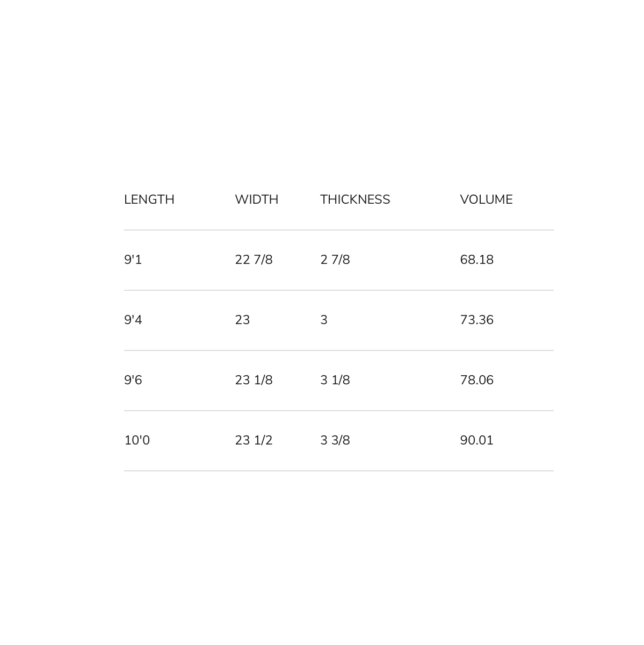Screen dimensions: 644x645
Task: Click the 68.18 volume value
Action: point(476,260)
